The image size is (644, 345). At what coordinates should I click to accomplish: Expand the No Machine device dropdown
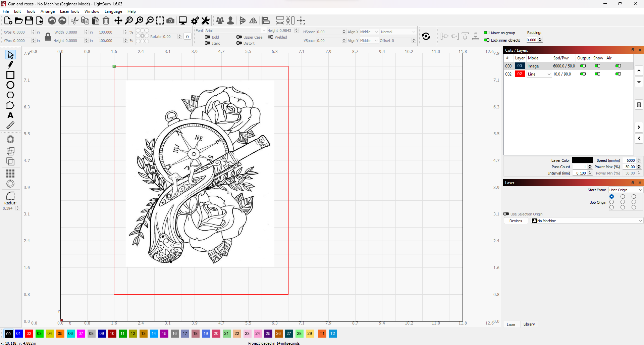(587, 221)
